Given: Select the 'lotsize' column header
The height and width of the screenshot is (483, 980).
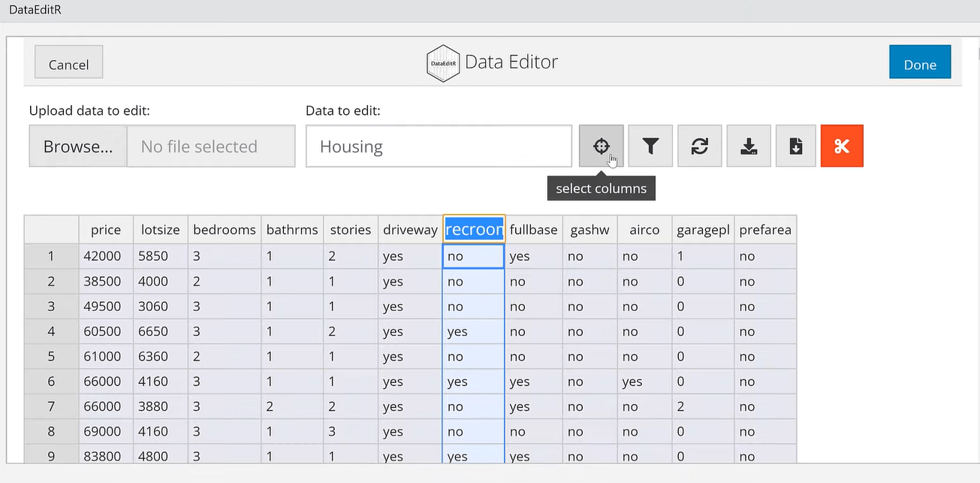Looking at the screenshot, I should (x=161, y=230).
